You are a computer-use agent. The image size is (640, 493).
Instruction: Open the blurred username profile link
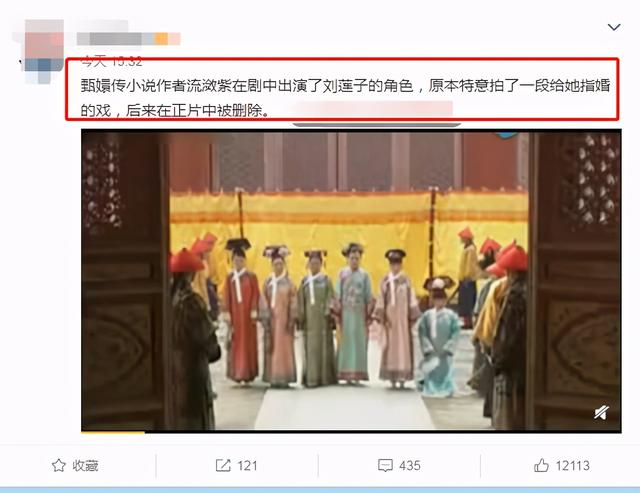[x=116, y=39]
